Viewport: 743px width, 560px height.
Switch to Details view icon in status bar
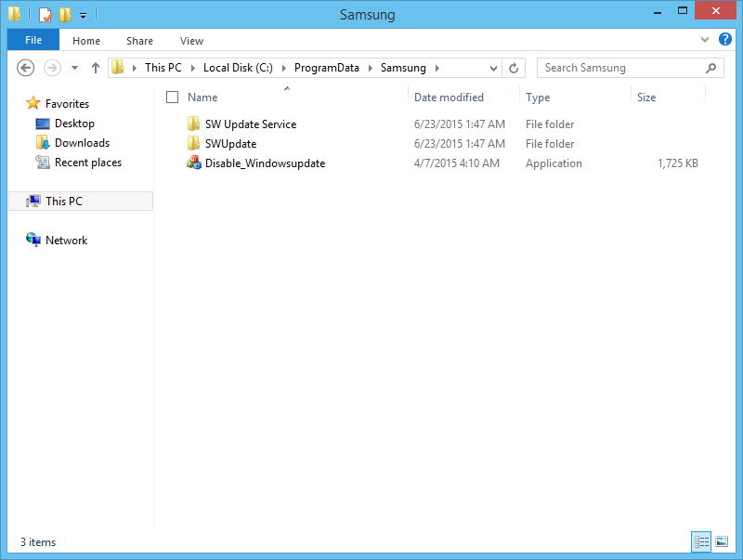click(701, 541)
